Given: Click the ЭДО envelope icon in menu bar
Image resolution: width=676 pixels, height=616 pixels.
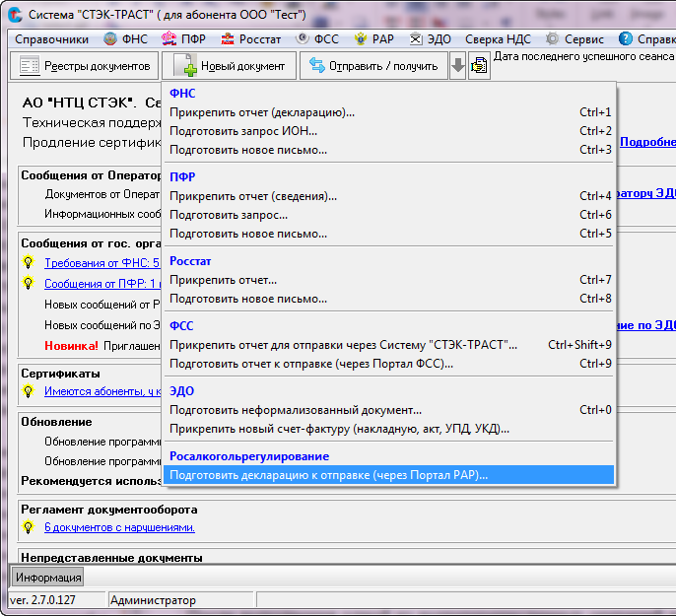Looking at the screenshot, I should 416,39.
